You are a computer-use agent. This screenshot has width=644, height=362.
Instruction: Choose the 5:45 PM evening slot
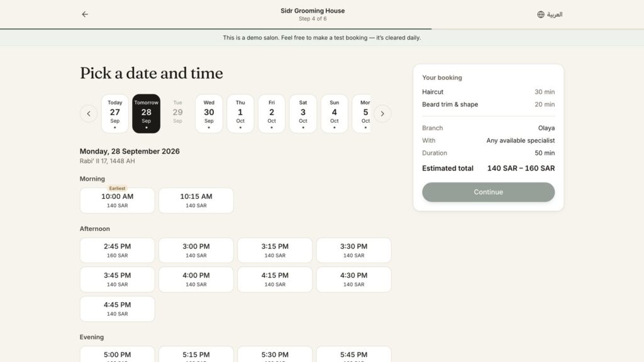(x=354, y=354)
